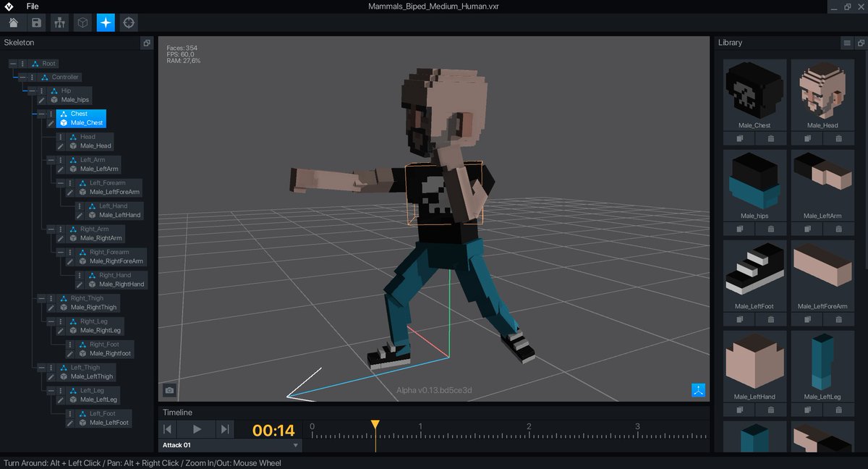The image size is (868, 469).
Task: Edit the Male_Chest mesh with pencil icon
Action: (x=51, y=123)
